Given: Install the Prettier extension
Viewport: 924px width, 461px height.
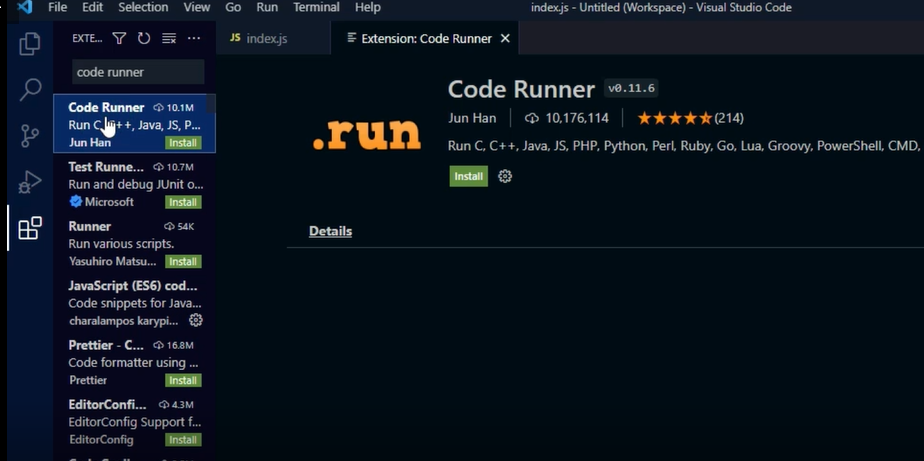Looking at the screenshot, I should pos(183,380).
